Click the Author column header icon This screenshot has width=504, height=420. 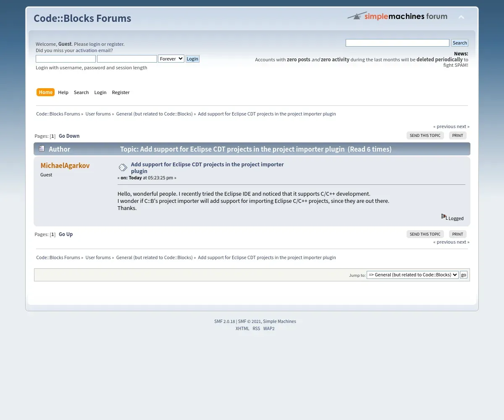(42, 149)
